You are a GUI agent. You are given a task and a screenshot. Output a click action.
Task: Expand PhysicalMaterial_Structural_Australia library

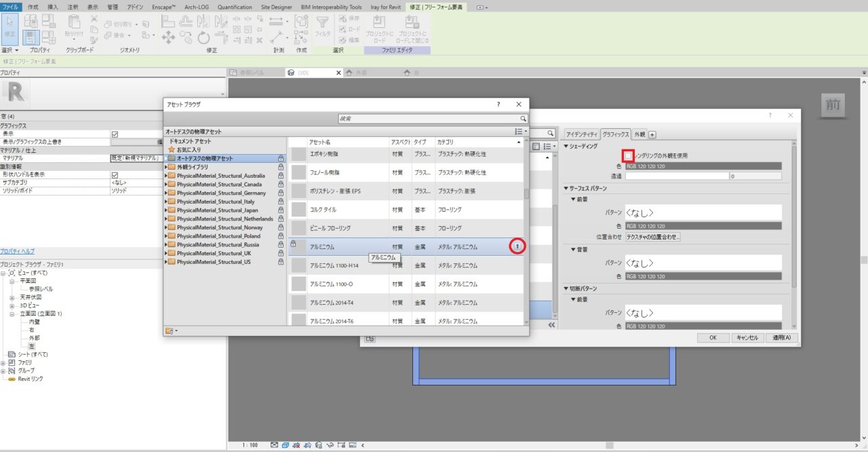click(166, 175)
